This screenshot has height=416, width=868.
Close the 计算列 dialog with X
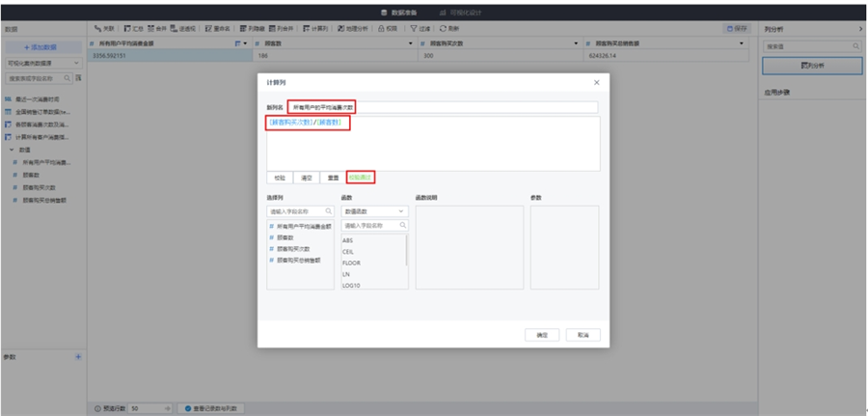pyautogui.click(x=595, y=83)
